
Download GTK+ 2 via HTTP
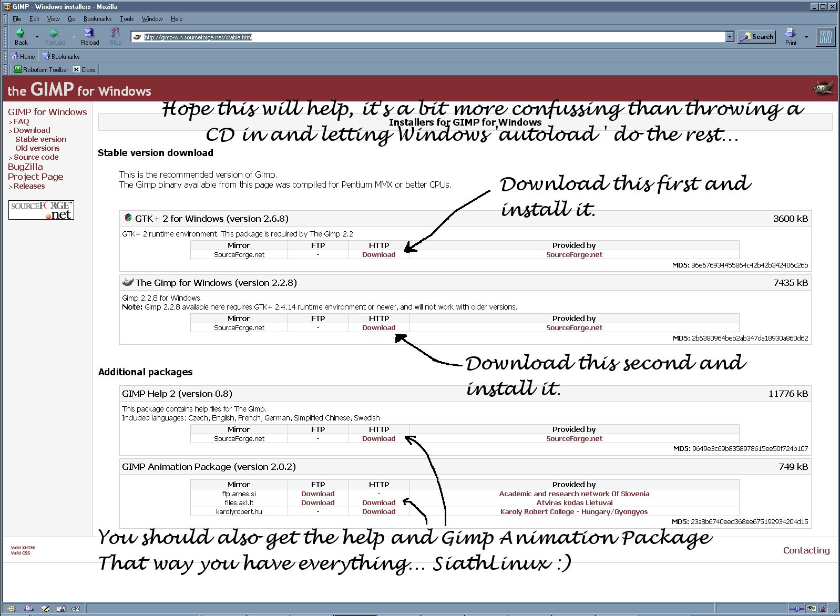(x=378, y=254)
